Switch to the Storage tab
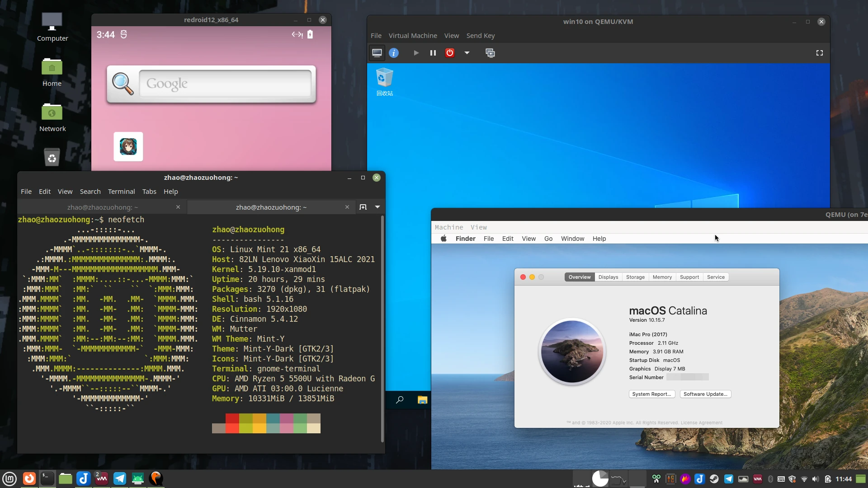This screenshot has height=488, width=868. pos(635,277)
